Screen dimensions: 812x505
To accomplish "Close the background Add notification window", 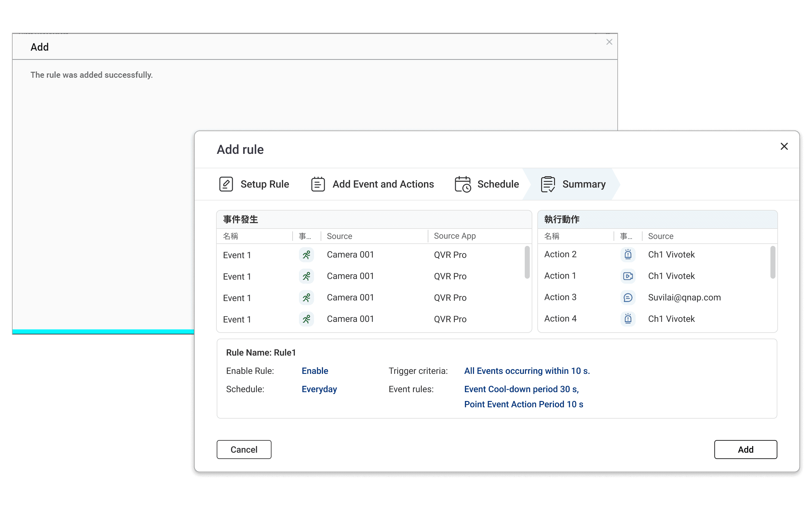I will (609, 42).
